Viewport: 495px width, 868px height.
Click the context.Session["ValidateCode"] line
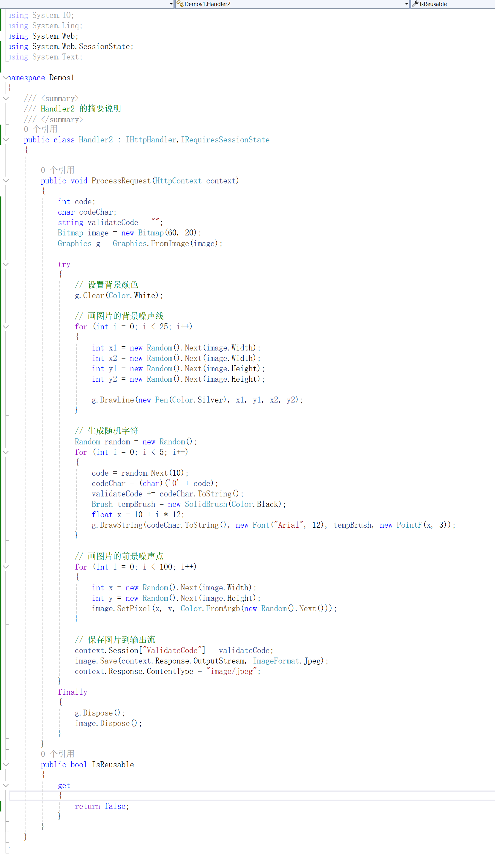pos(174,651)
